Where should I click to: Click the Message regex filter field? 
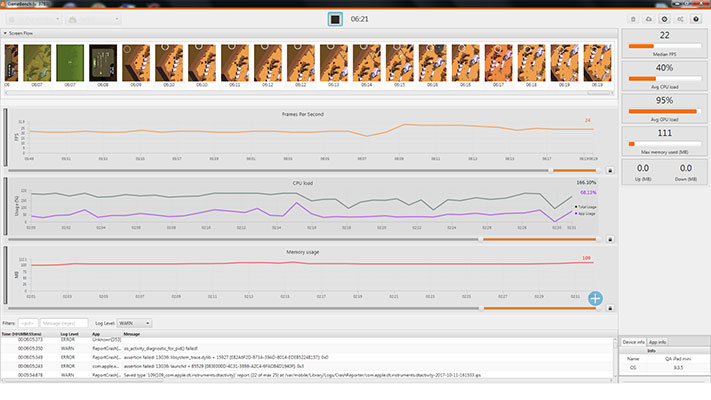coord(64,323)
